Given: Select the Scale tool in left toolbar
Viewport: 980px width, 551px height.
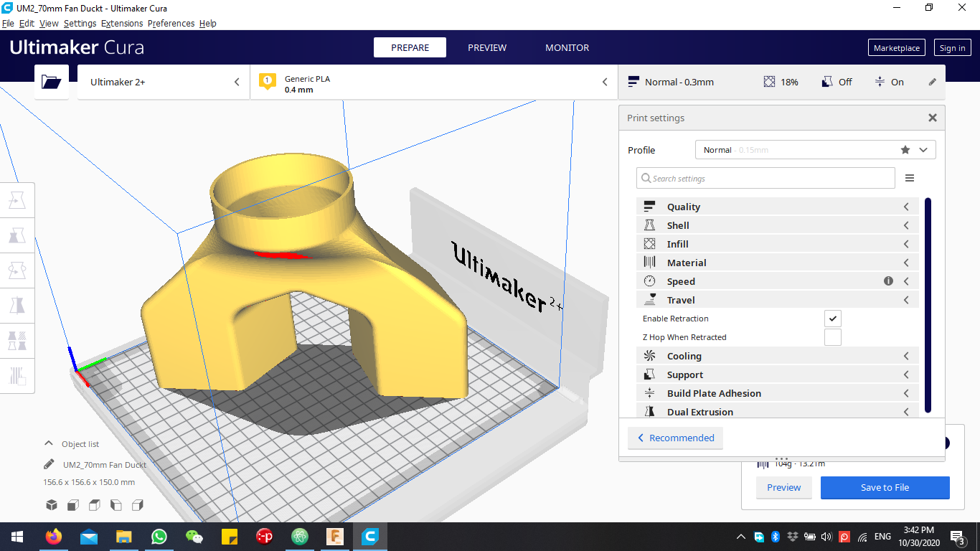Looking at the screenshot, I should (17, 236).
